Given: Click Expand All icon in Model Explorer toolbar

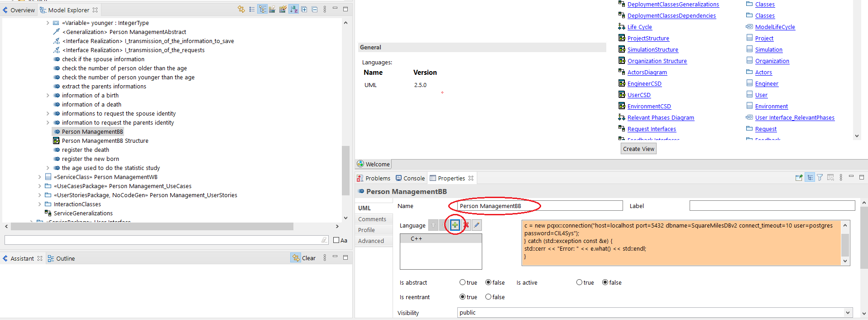Looking at the screenshot, I should [x=304, y=9].
